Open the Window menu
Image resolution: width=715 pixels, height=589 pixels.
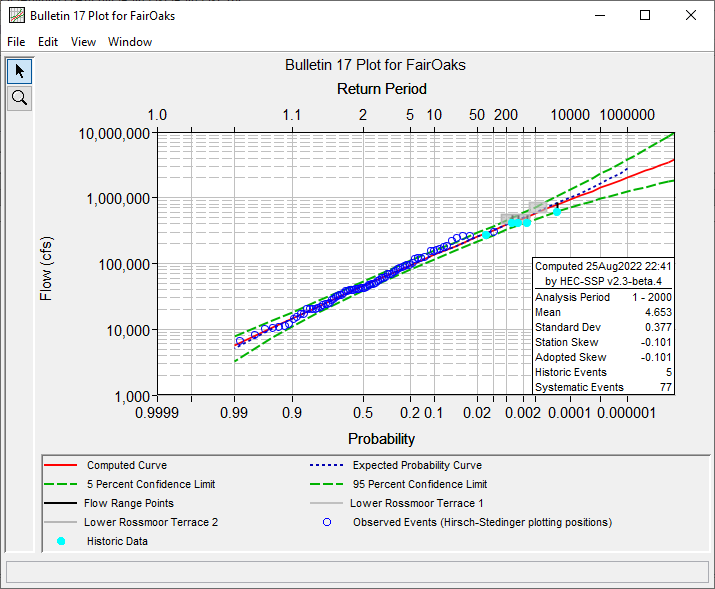coord(130,42)
